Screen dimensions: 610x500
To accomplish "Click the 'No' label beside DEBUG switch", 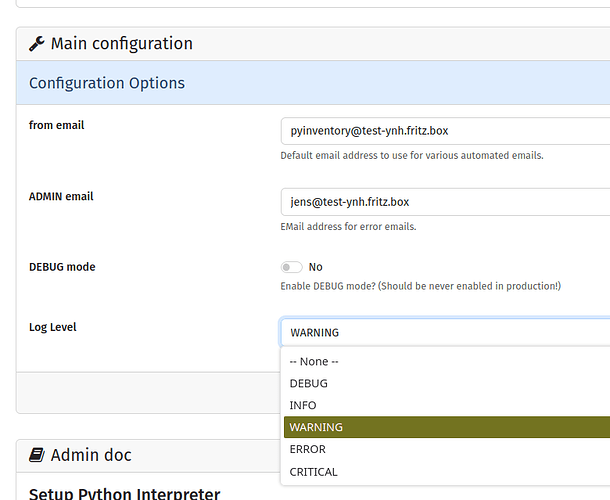I will point(316,267).
